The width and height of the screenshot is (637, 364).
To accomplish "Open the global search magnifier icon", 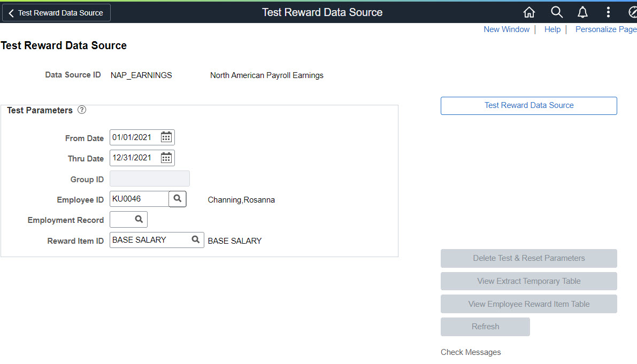I will [x=556, y=12].
